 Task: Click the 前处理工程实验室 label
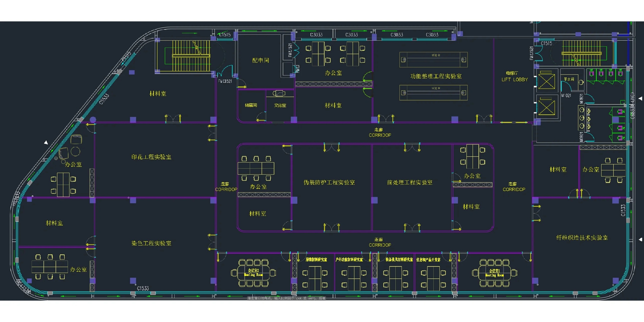click(410, 182)
